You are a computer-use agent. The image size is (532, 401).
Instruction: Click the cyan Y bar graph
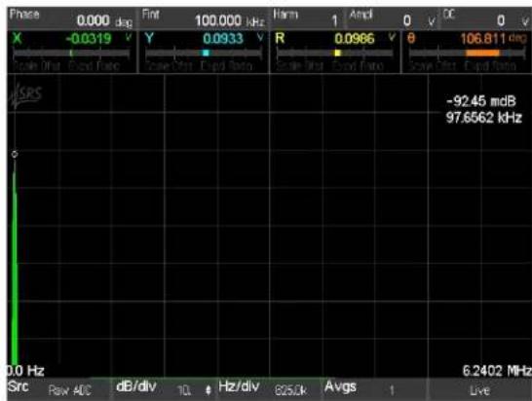[x=204, y=53]
